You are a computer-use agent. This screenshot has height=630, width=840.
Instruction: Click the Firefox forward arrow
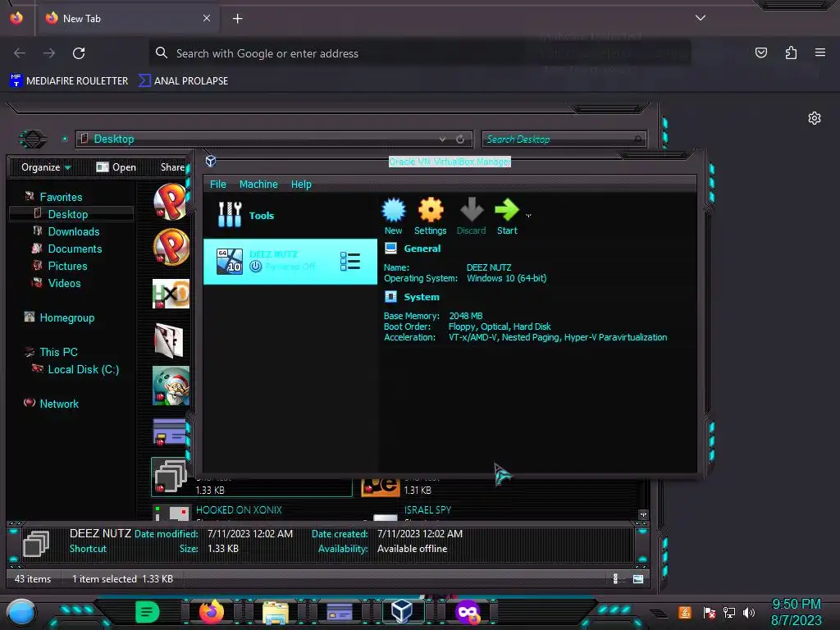click(49, 53)
